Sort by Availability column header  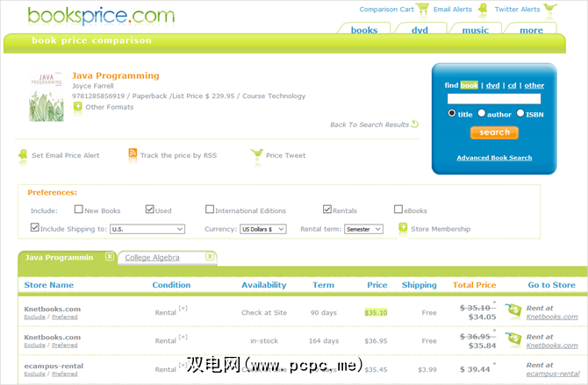point(263,285)
